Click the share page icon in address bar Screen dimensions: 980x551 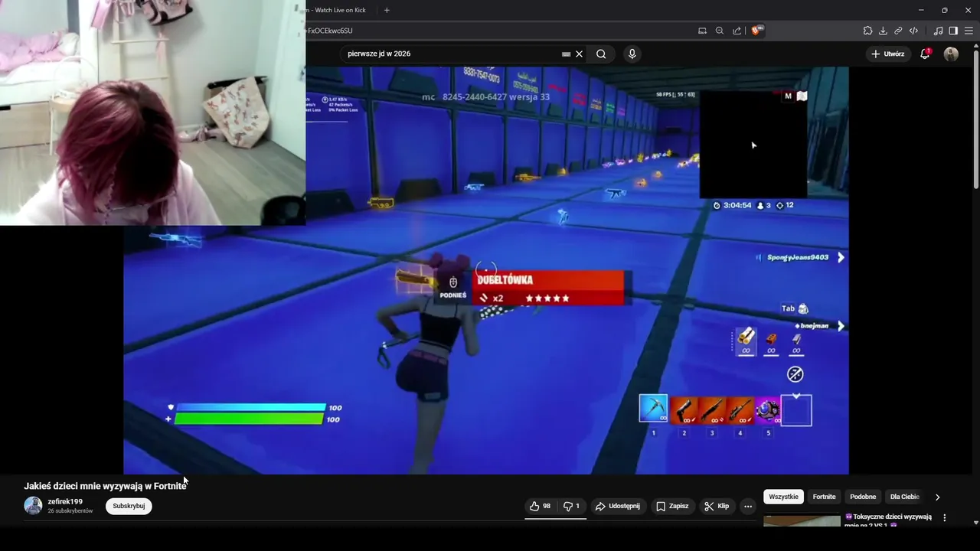point(737,31)
